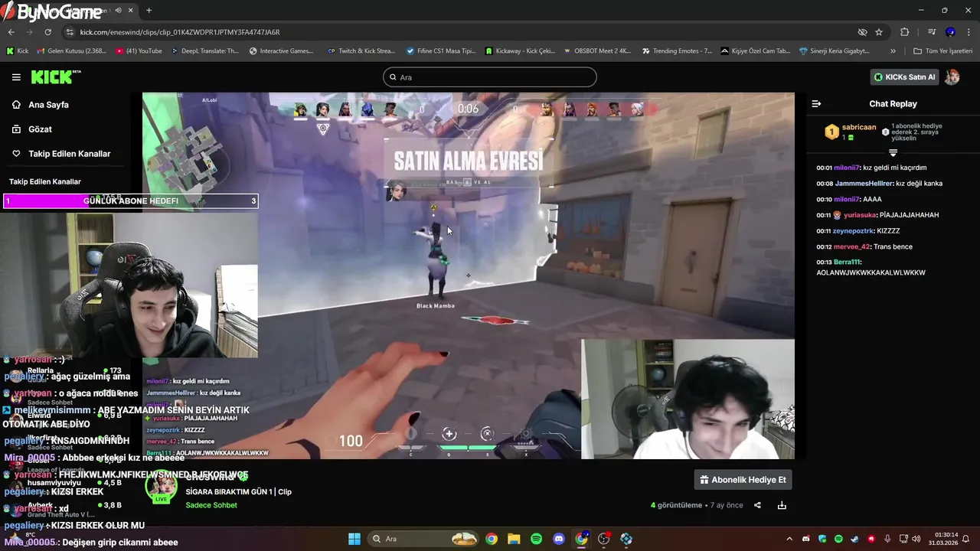Open the OBSBOT Meet 2 4K bookmark
The image size is (980, 551).
[x=597, y=51]
